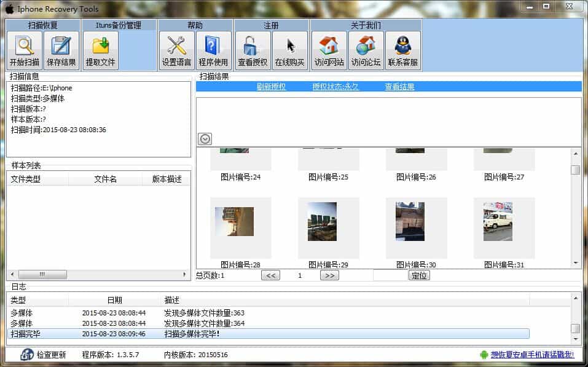Open the 想恢复安卓手机请猛戳我 link
588x367 pixels.
click(x=533, y=355)
